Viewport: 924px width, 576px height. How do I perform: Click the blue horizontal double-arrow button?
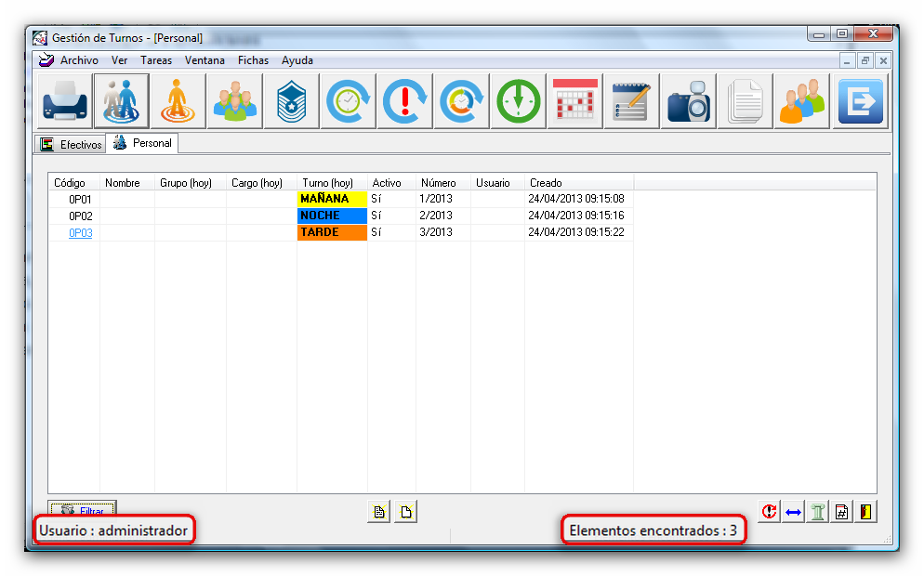[793, 512]
